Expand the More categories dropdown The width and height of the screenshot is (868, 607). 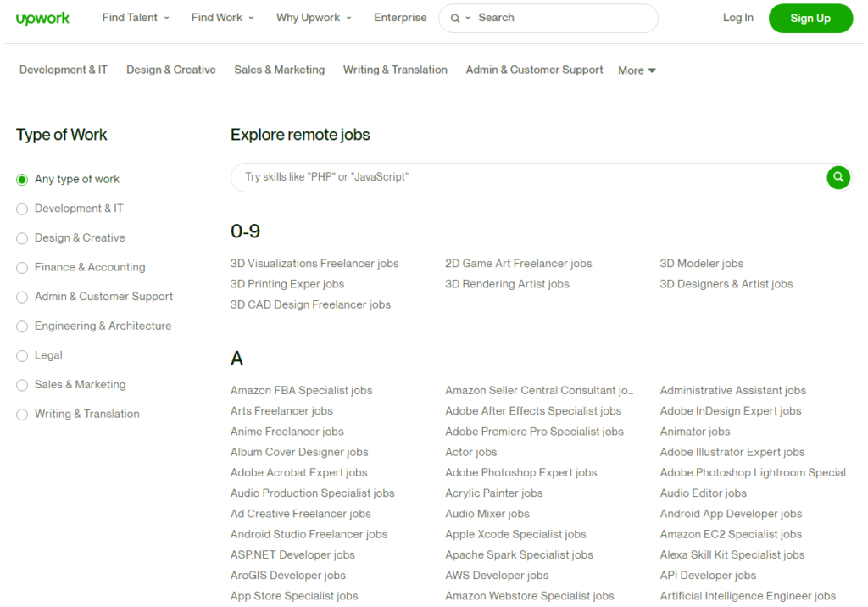[x=637, y=70]
